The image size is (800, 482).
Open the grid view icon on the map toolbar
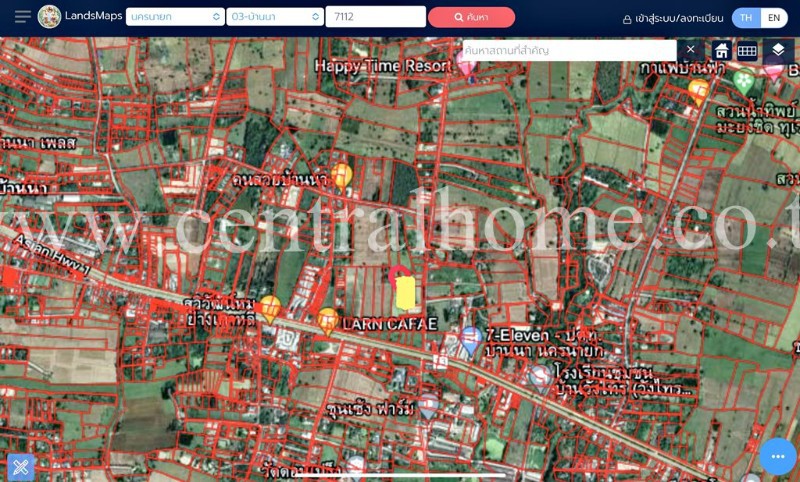pos(747,51)
